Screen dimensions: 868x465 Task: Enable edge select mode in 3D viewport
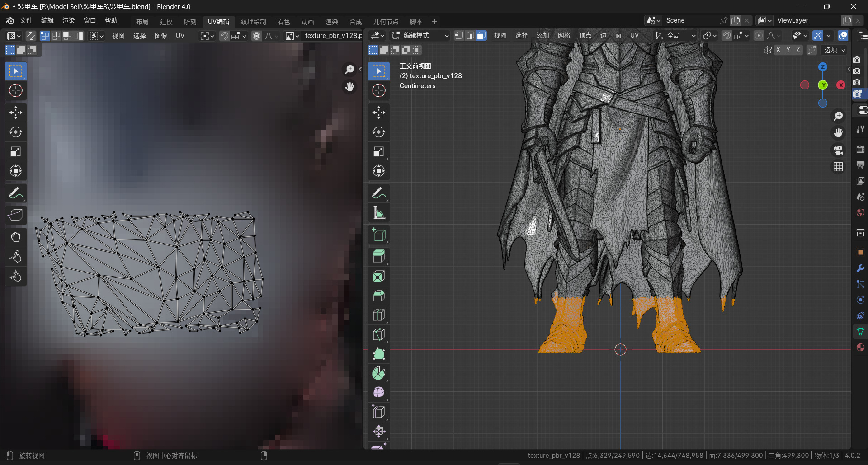tap(470, 35)
